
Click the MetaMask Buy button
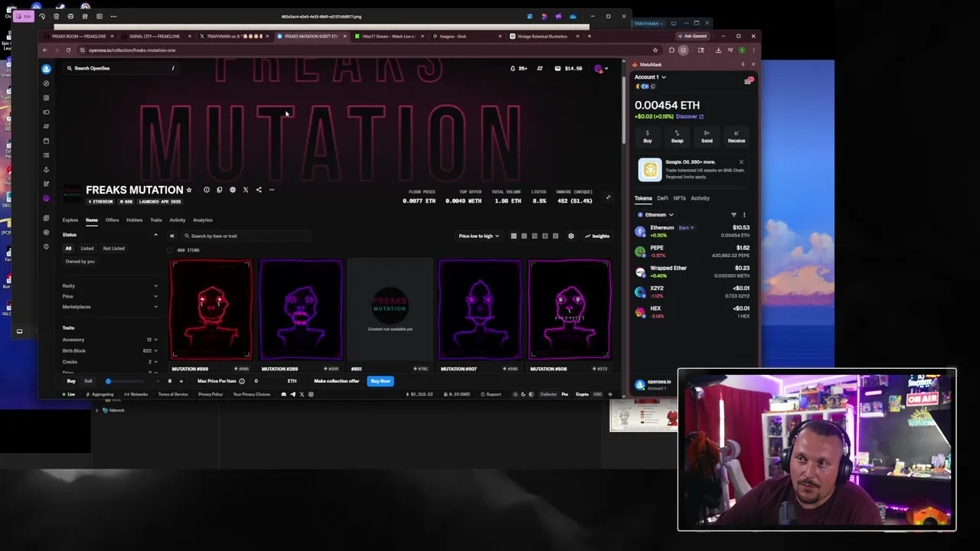click(x=648, y=136)
